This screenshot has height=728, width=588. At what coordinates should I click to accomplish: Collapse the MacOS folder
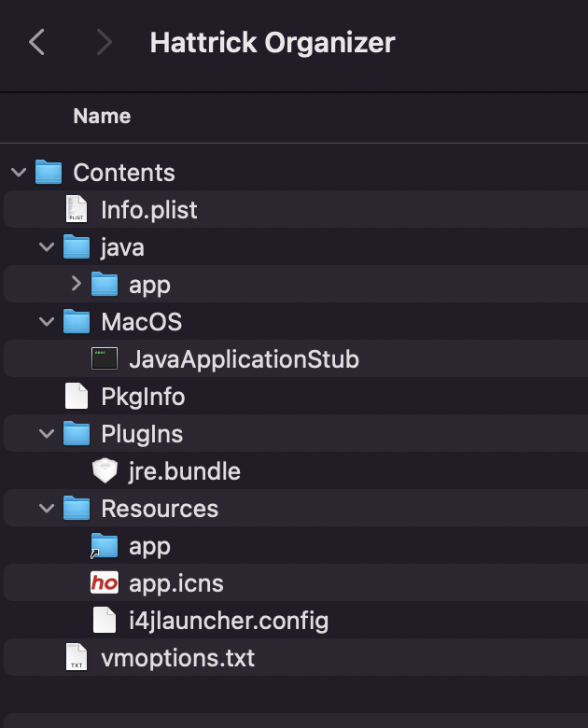click(x=47, y=321)
